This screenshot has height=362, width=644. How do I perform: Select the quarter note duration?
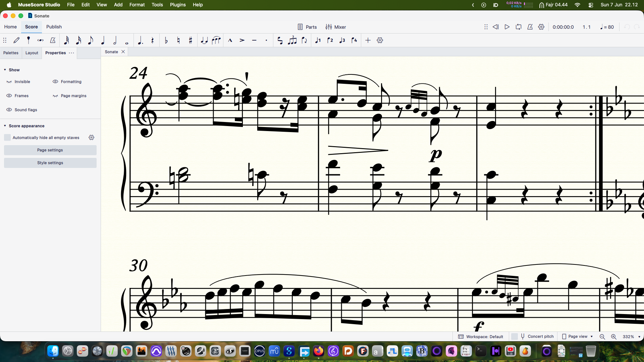click(103, 40)
